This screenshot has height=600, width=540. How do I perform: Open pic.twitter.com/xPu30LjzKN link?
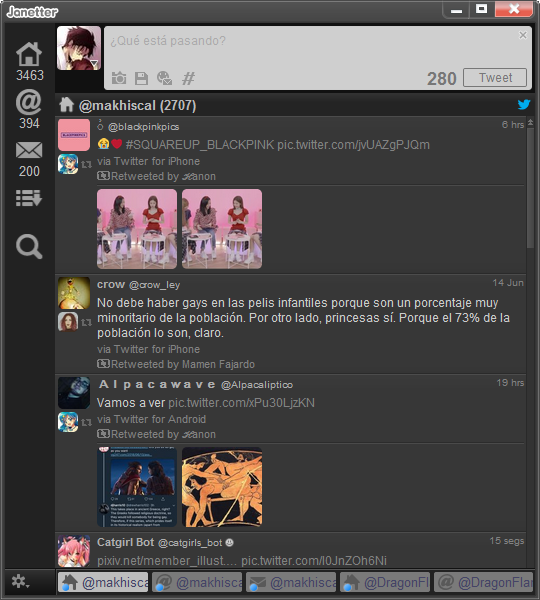[x=241, y=403]
